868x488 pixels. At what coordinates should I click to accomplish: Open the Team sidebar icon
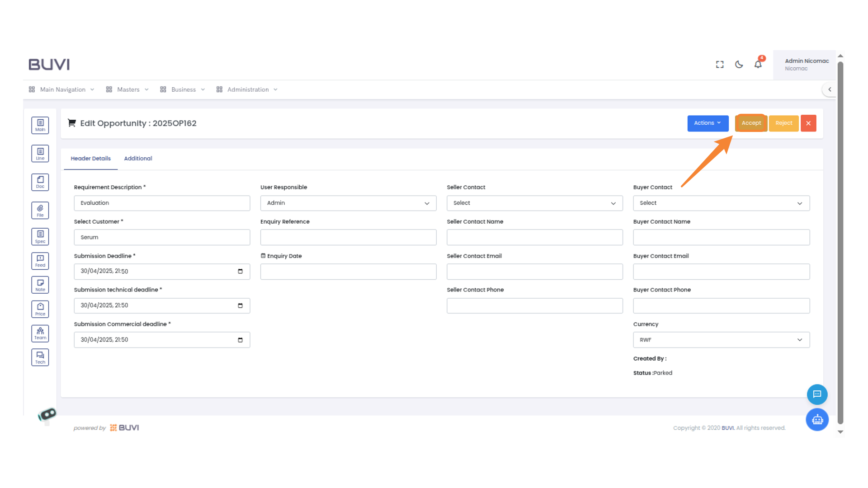pos(40,333)
